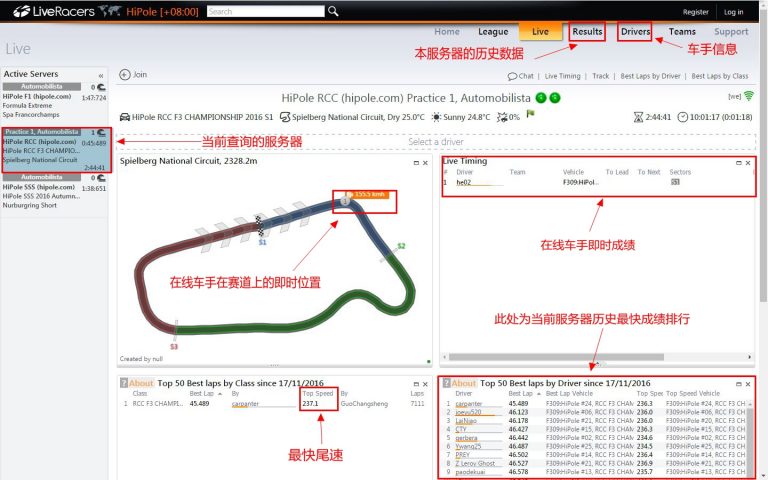Click the car series icon
The width and height of the screenshot is (768, 480).
pyautogui.click(x=124, y=117)
